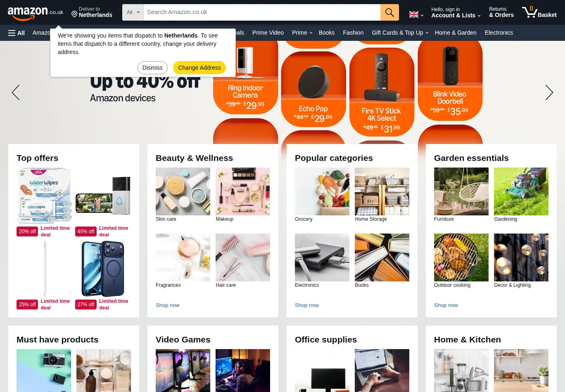
Task: Click the Change Address button
Action: (199, 68)
